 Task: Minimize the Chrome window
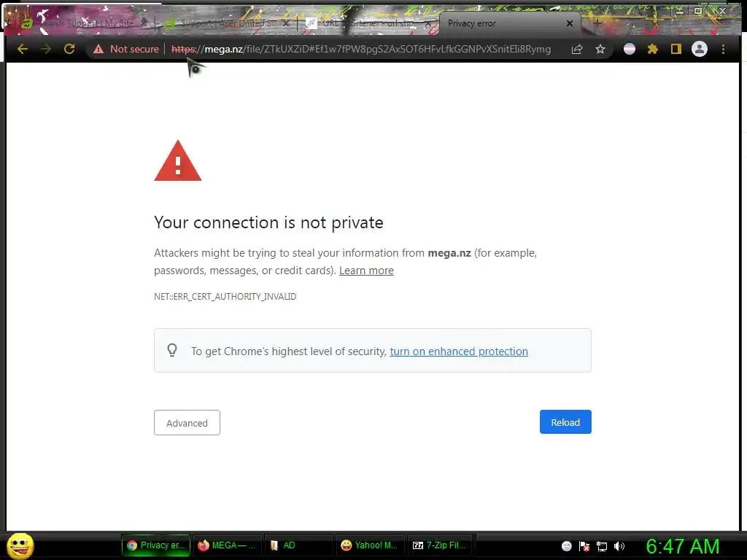(x=680, y=12)
